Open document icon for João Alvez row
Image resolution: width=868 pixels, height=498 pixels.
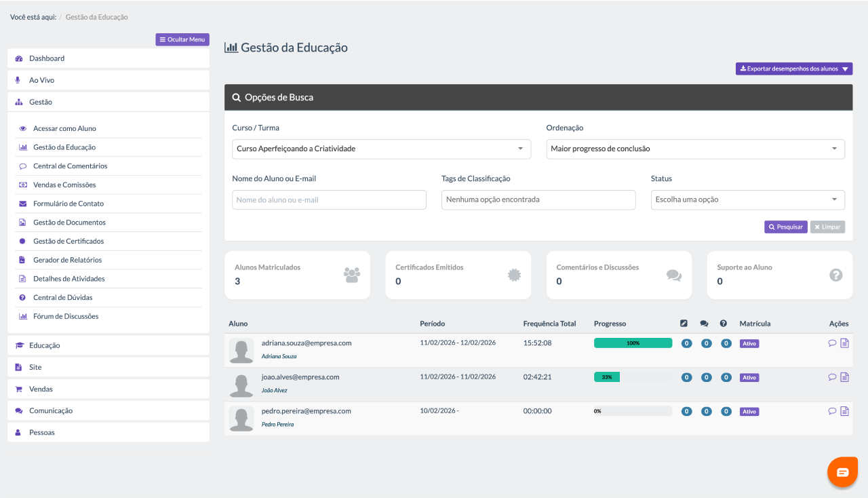click(x=844, y=377)
